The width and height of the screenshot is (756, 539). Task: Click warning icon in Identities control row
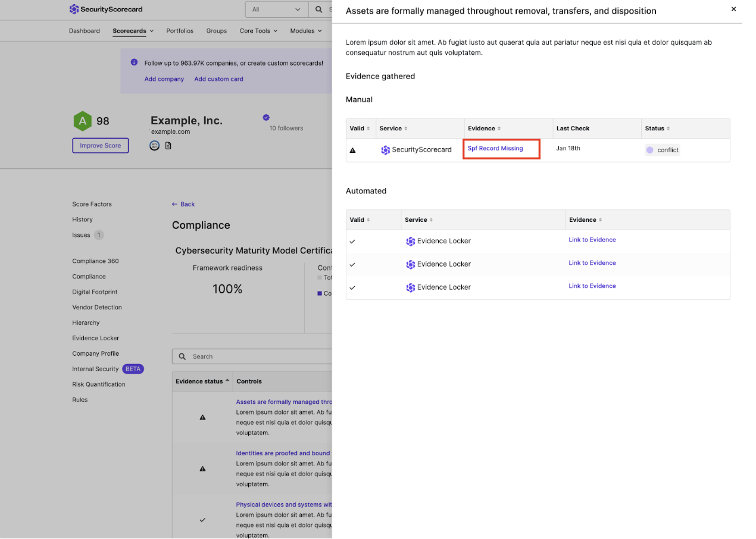click(202, 469)
